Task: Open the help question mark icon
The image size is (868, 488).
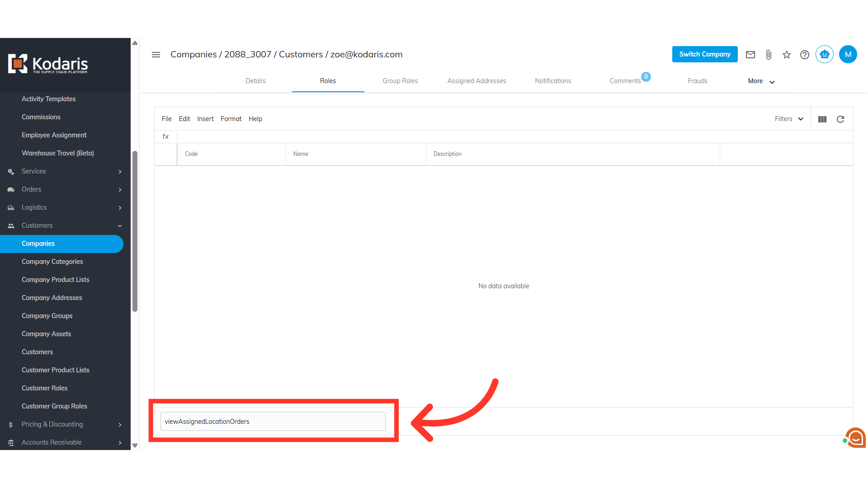Action: pyautogui.click(x=805, y=55)
